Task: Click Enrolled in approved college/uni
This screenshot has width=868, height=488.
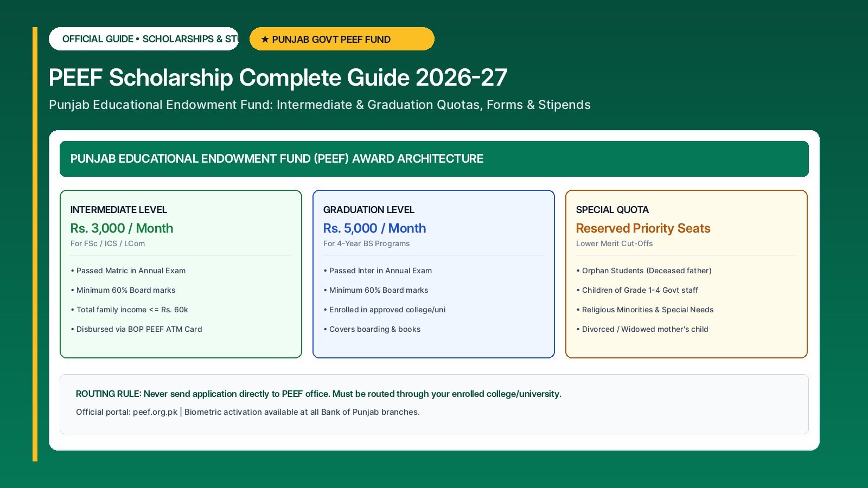Action: click(385, 310)
